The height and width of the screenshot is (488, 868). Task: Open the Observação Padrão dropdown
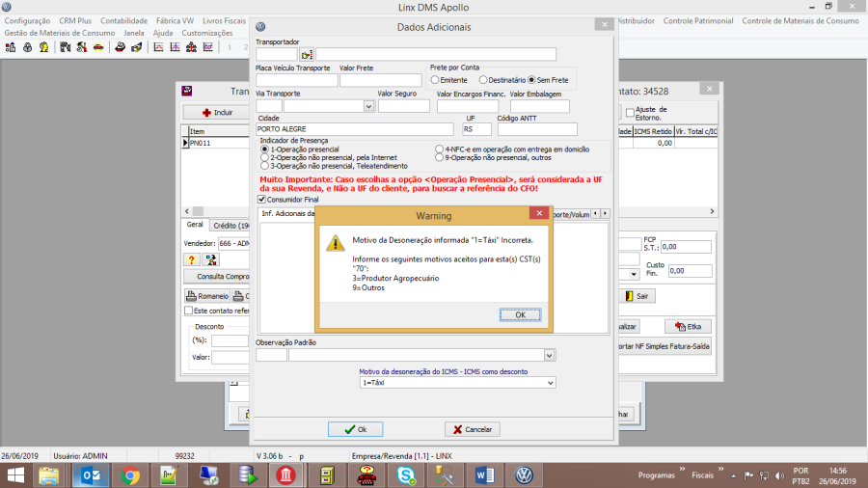coord(549,355)
